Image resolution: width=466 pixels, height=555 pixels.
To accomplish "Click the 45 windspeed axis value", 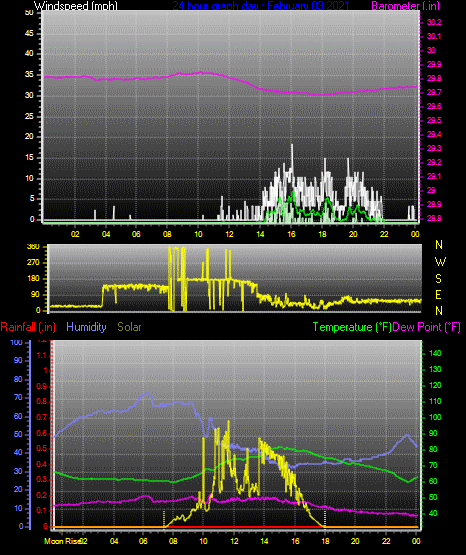I will 29,34.
